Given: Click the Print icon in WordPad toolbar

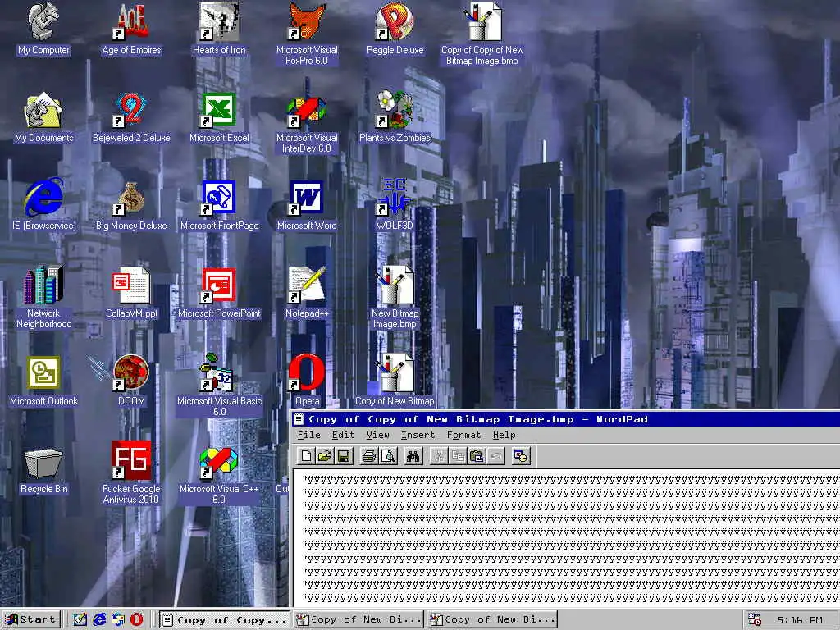Looking at the screenshot, I should tap(368, 456).
